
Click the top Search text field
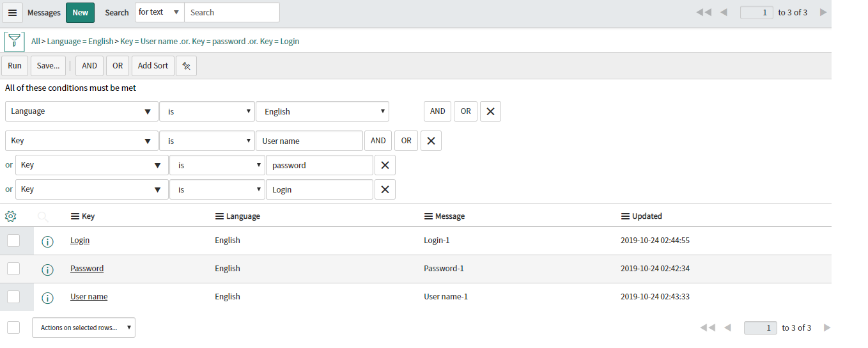(x=231, y=12)
